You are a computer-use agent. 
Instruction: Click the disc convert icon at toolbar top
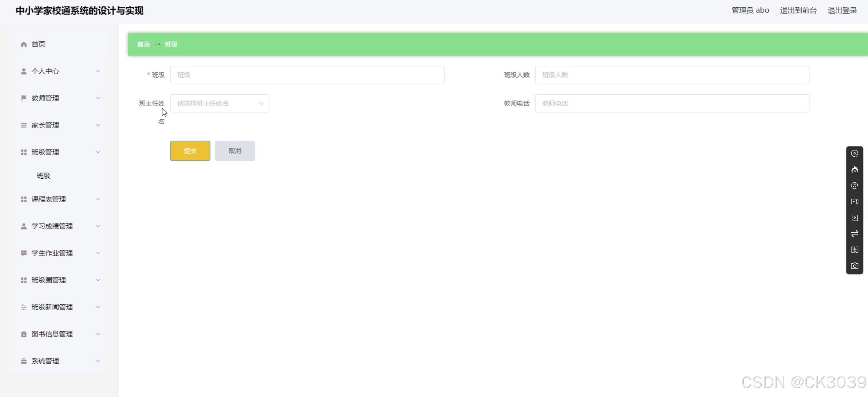coord(854,154)
